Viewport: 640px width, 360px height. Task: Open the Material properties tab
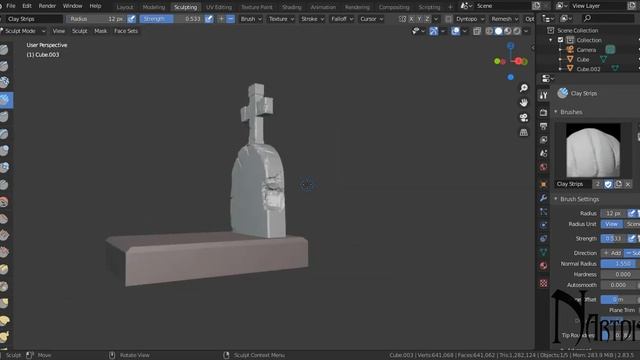(543, 266)
